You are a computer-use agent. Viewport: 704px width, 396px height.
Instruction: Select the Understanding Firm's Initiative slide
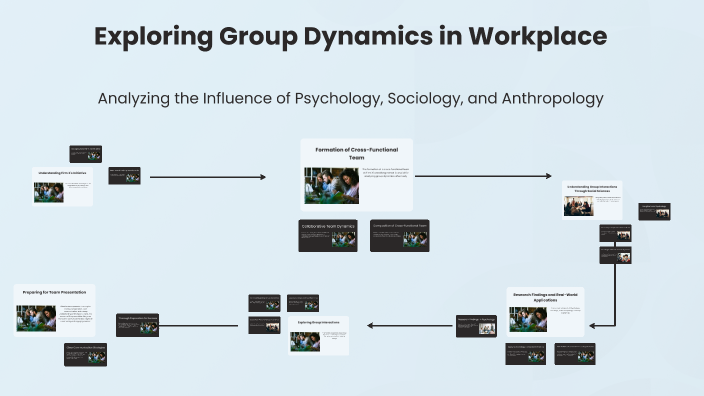pyautogui.click(x=62, y=186)
